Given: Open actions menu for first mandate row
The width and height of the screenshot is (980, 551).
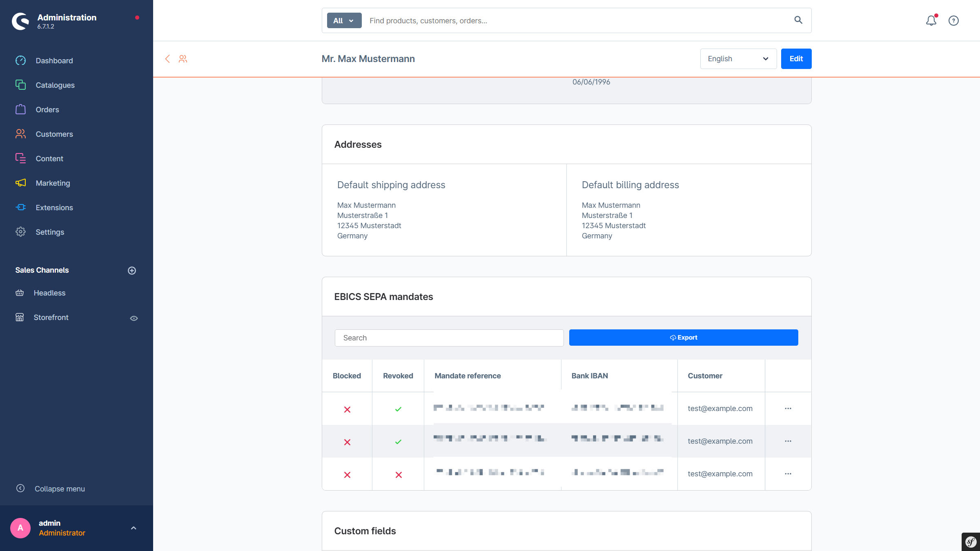Looking at the screenshot, I should coord(788,409).
